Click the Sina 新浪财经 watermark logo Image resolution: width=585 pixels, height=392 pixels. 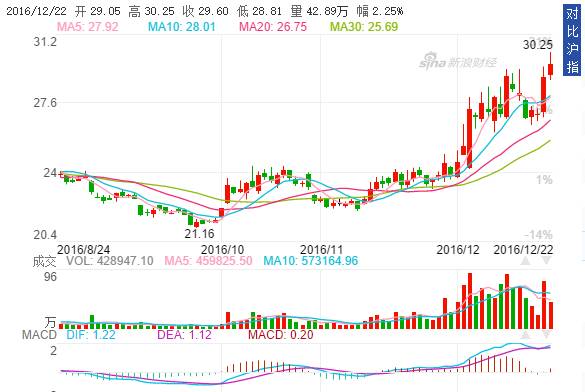[458, 62]
